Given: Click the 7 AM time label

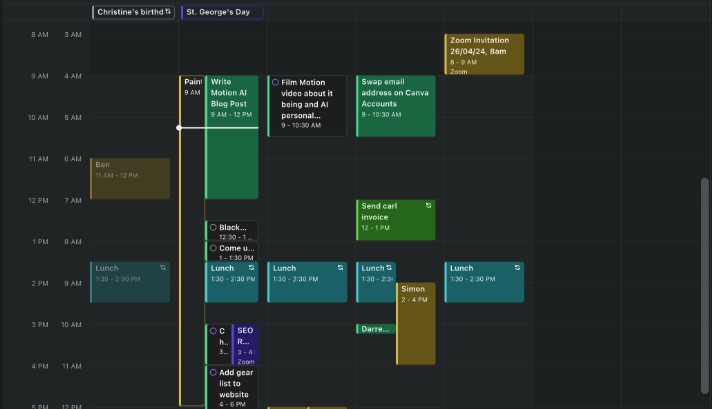Looking at the screenshot, I should pos(73,200).
